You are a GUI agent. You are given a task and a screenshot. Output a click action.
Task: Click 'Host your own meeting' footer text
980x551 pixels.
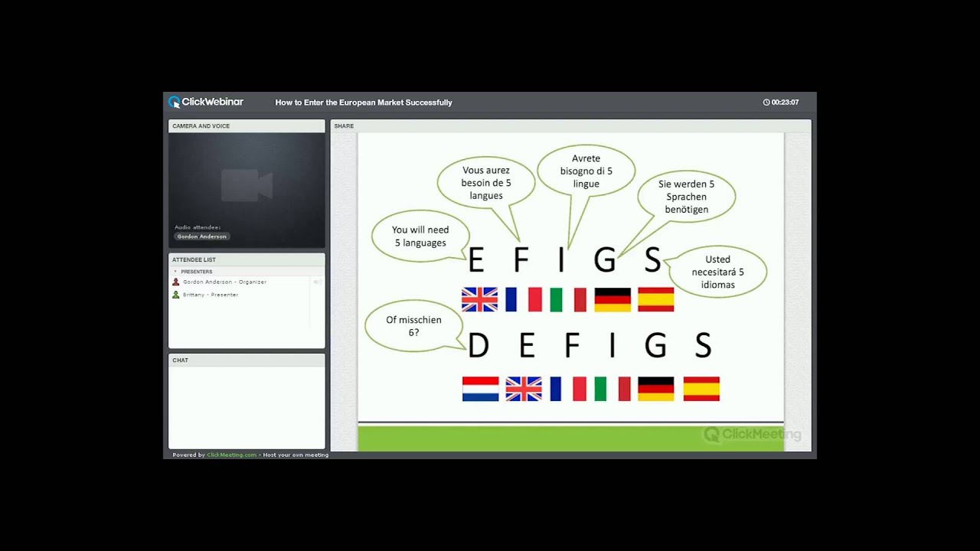(296, 455)
